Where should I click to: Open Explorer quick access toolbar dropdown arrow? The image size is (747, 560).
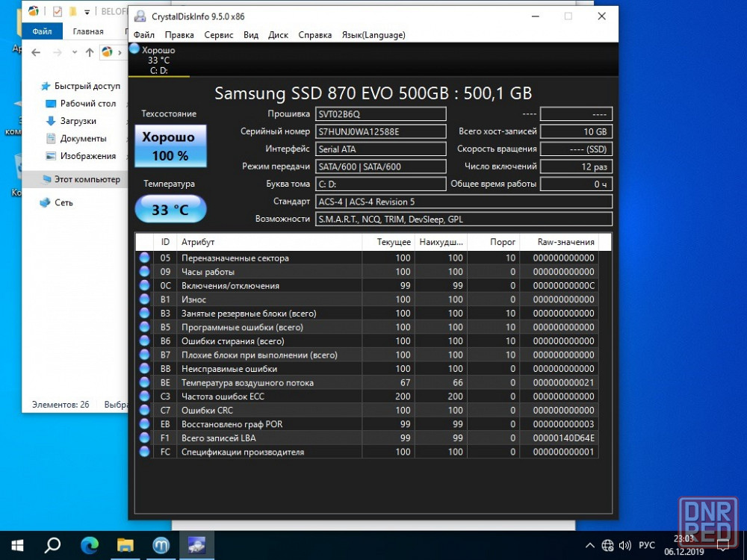87,12
